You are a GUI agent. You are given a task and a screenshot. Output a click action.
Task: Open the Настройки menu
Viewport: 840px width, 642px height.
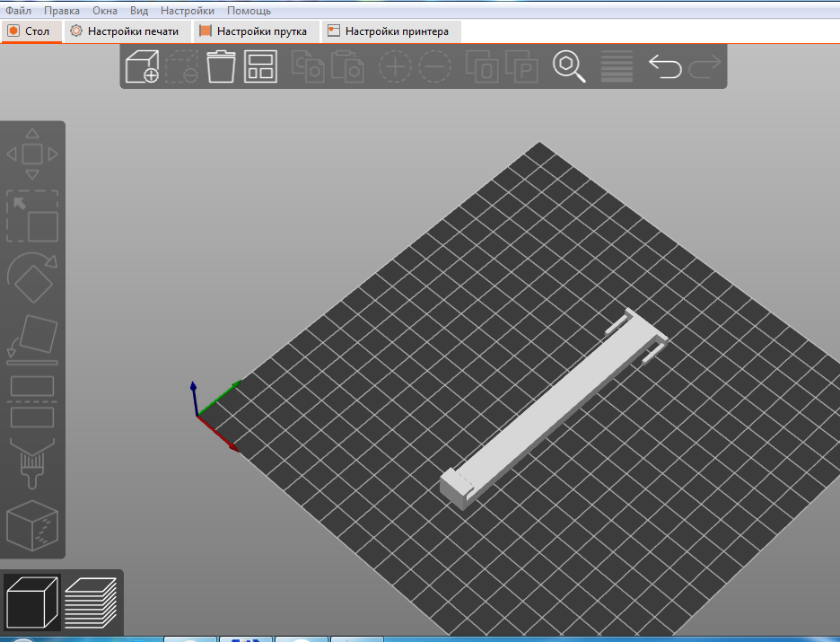pos(188,11)
